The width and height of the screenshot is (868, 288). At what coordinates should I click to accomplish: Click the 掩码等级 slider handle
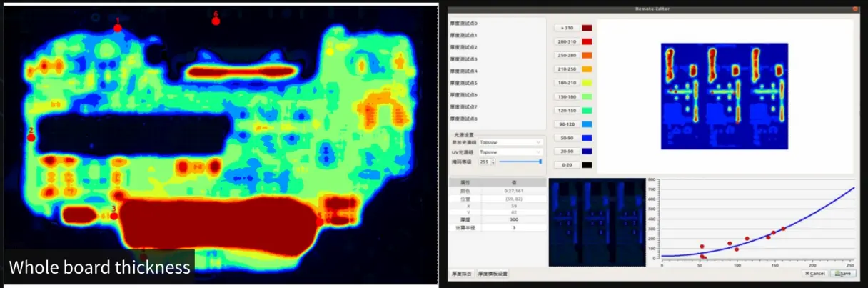coord(540,162)
